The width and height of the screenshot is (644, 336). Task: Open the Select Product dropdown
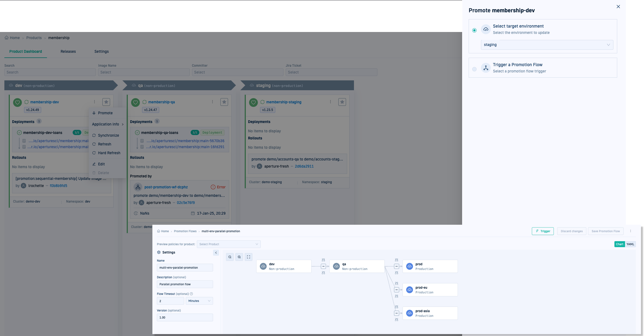click(229, 244)
